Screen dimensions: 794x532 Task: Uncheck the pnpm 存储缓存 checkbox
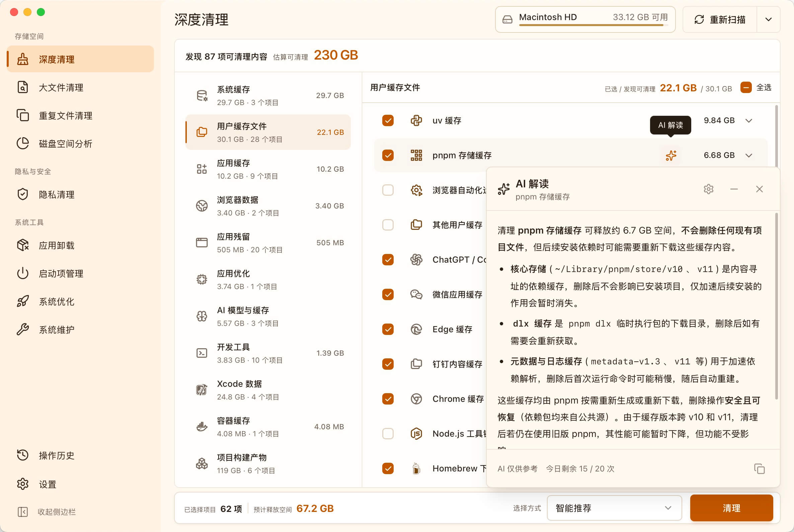(388, 155)
